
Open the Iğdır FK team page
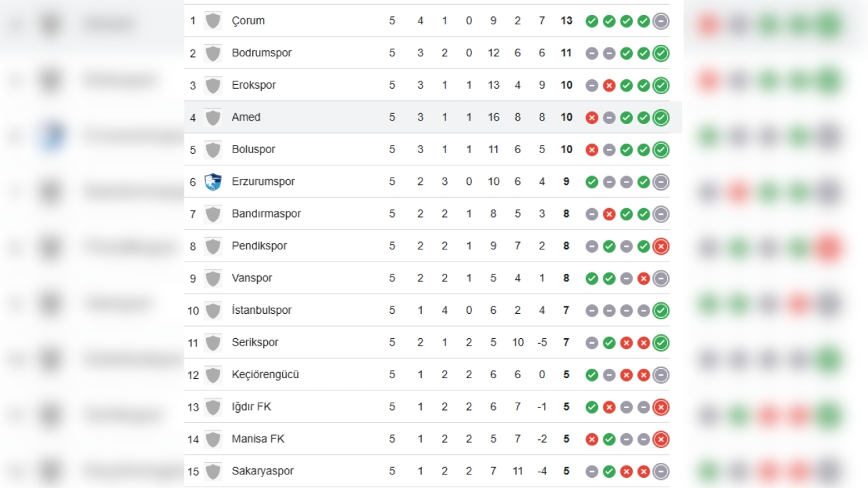click(x=252, y=407)
